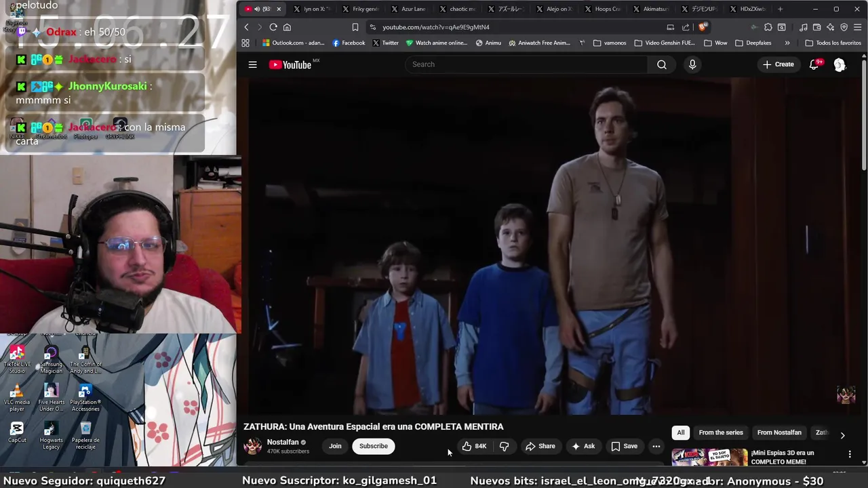Viewport: 868px width, 488px height.
Task: Open apps grid in bookmarks bar
Action: [x=245, y=43]
